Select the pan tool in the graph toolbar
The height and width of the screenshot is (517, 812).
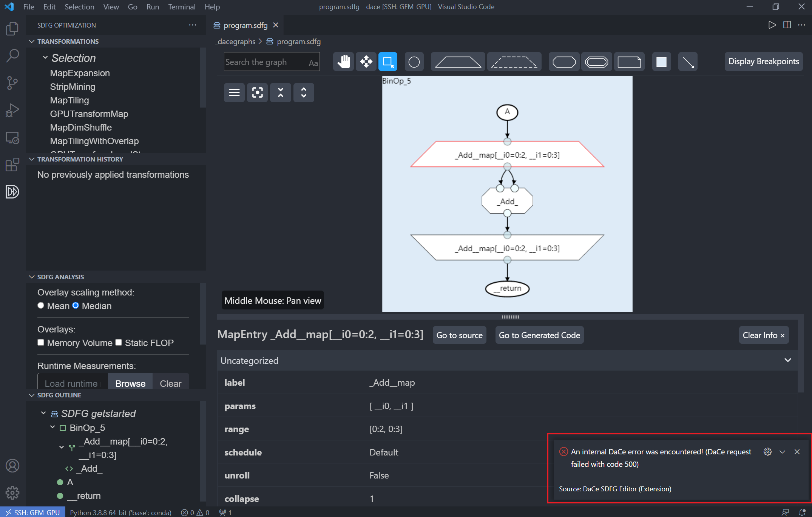[343, 62]
